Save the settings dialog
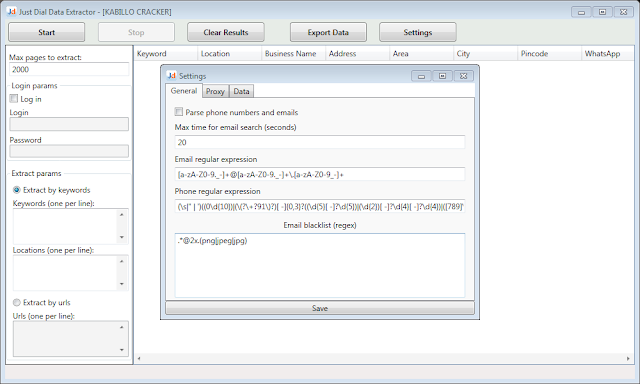The width and height of the screenshot is (640, 384). [320, 308]
